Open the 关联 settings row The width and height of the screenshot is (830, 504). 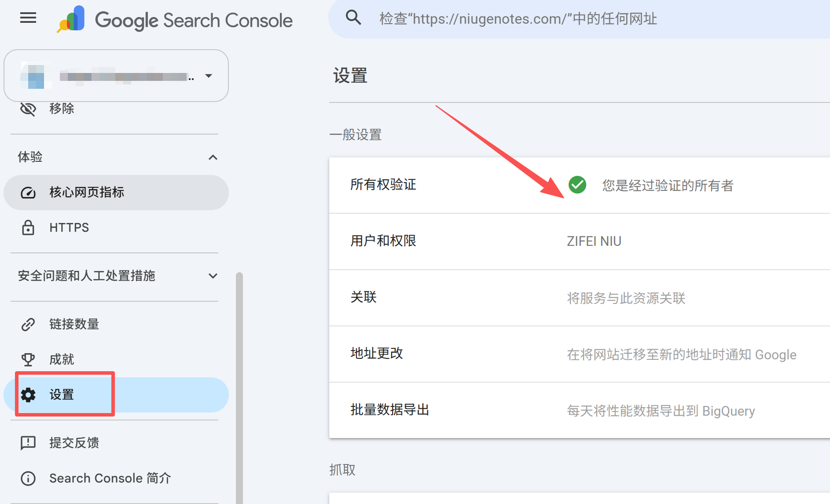point(579,298)
